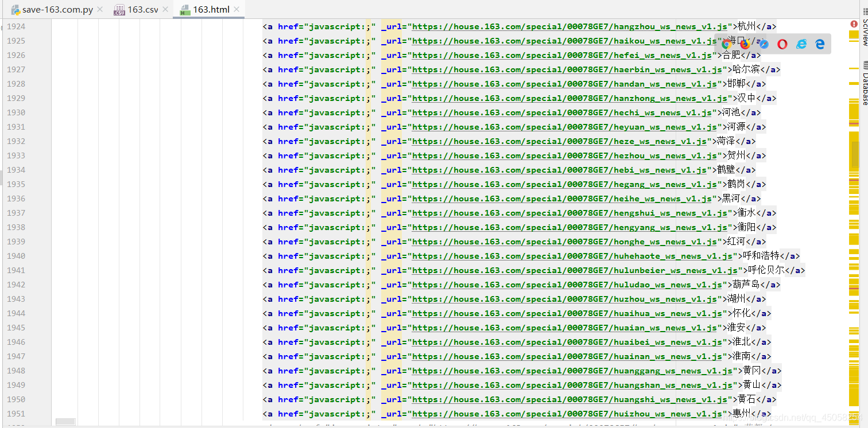Screen dimensions: 868x428
Task: Click the href attribute on line 1933
Action: coord(288,155)
